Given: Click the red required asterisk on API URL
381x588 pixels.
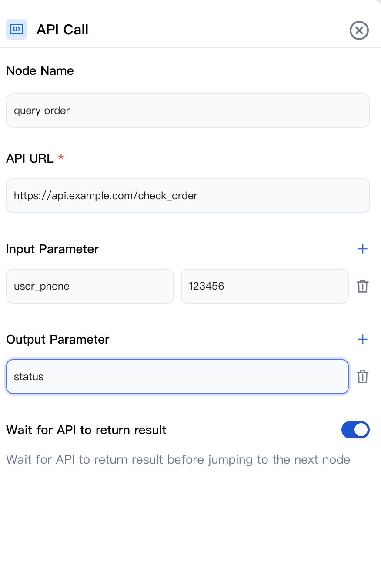Looking at the screenshot, I should click(x=61, y=157).
